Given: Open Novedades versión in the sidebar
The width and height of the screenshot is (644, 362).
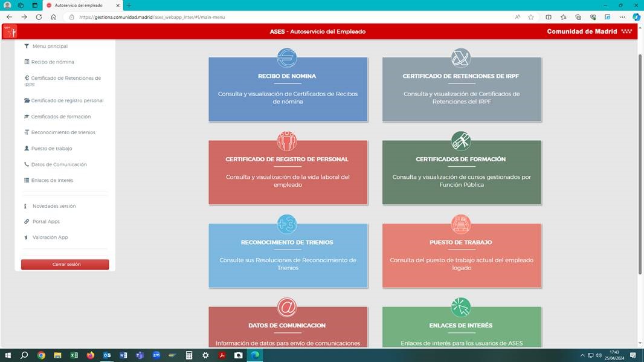Looking at the screenshot, I should 54,206.
